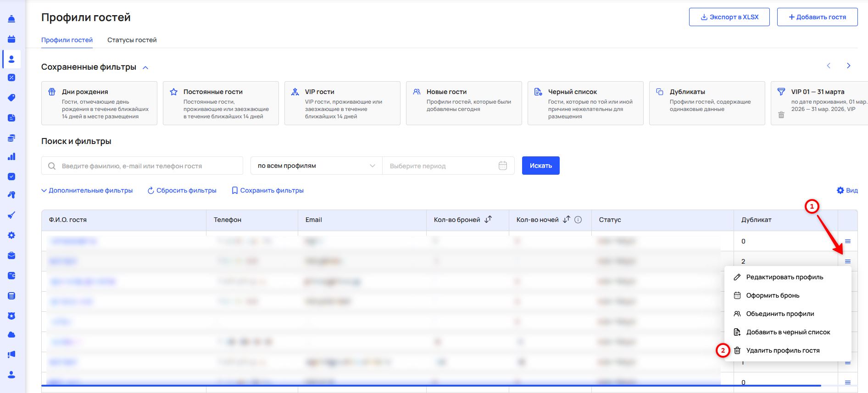This screenshot has height=393, width=868.
Task: Click the megaphone icon in the sidebar
Action: click(x=11, y=354)
